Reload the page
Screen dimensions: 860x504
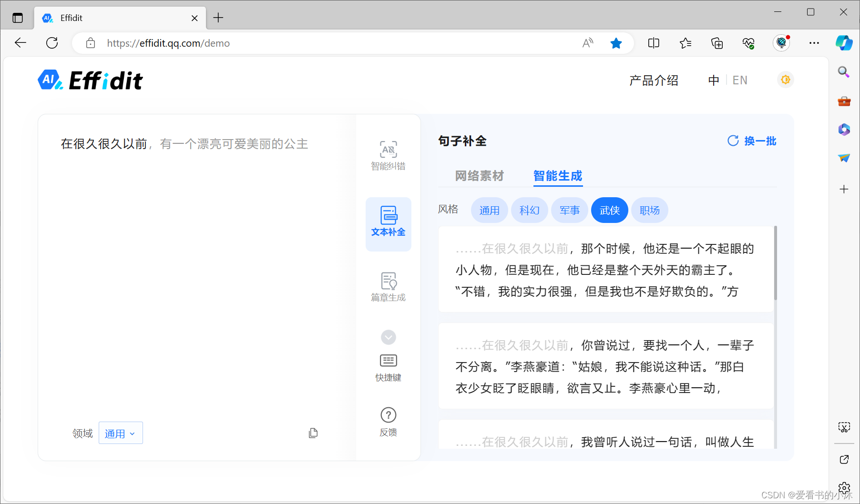(x=52, y=43)
